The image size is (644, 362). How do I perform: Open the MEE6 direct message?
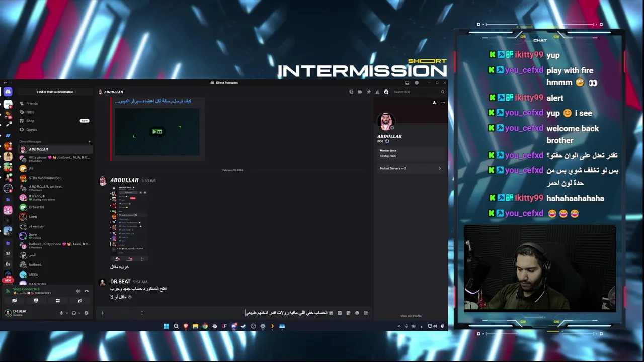pos(55,274)
